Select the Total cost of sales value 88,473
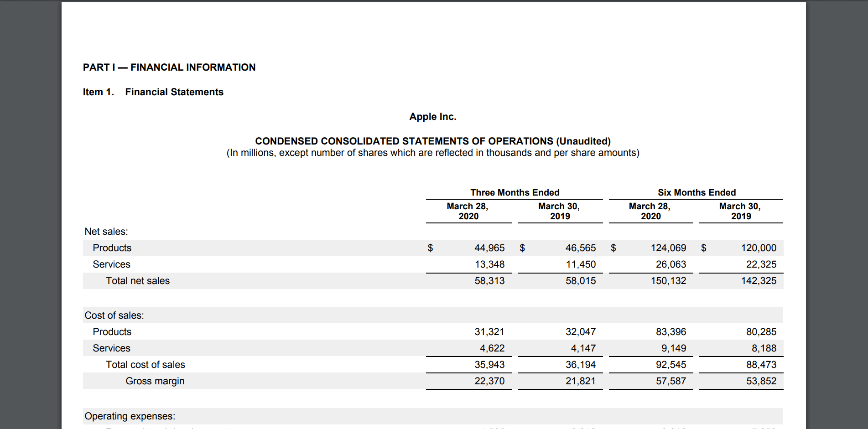 (x=761, y=365)
